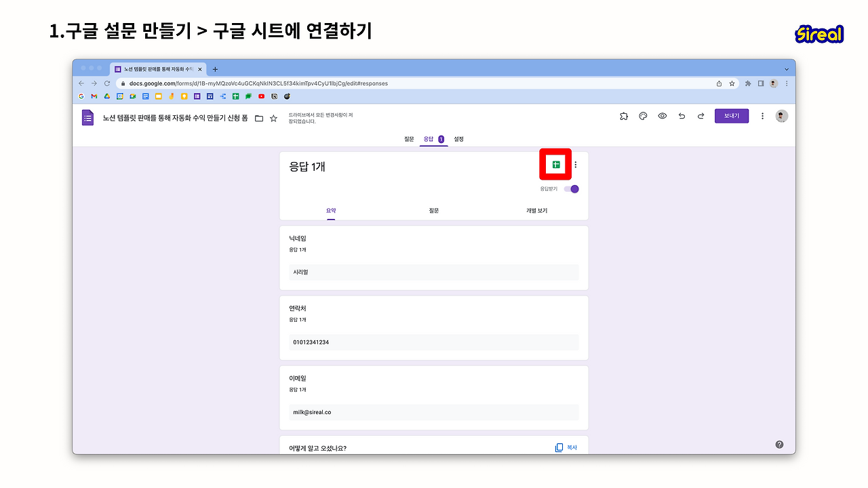868x488 pixels.
Task: Toggle the 응답받기 accepting responses switch
Action: [x=572, y=189]
